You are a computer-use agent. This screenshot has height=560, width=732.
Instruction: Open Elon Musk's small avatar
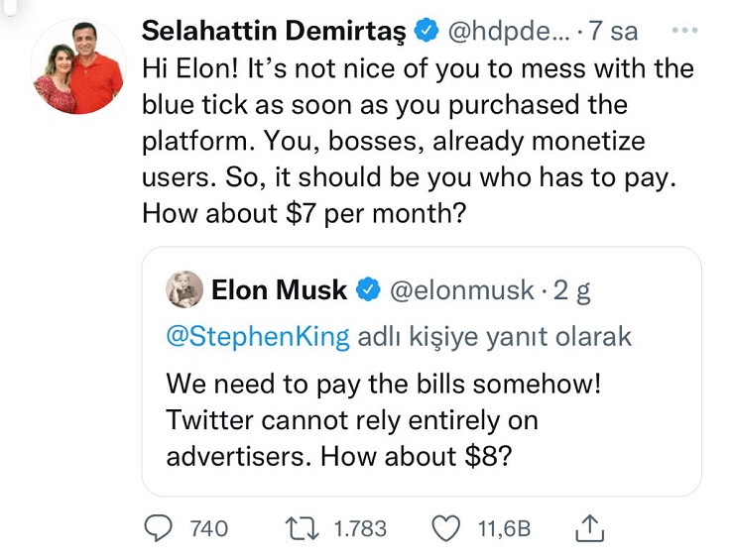click(x=184, y=289)
